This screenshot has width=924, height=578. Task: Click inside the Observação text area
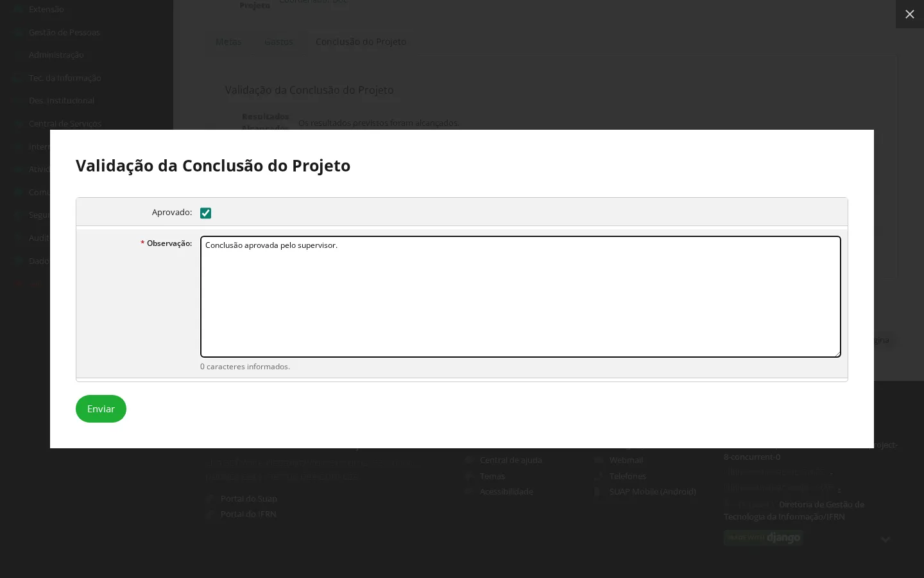coord(520,297)
